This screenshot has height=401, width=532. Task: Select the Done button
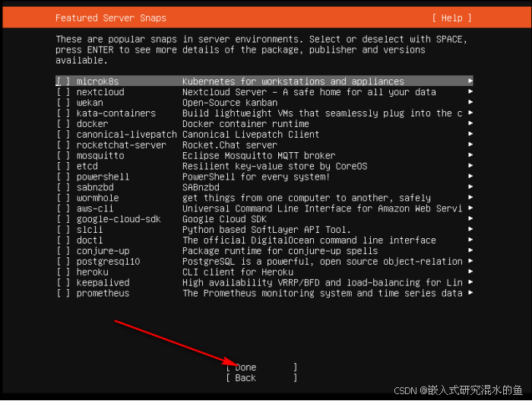[x=261, y=368]
